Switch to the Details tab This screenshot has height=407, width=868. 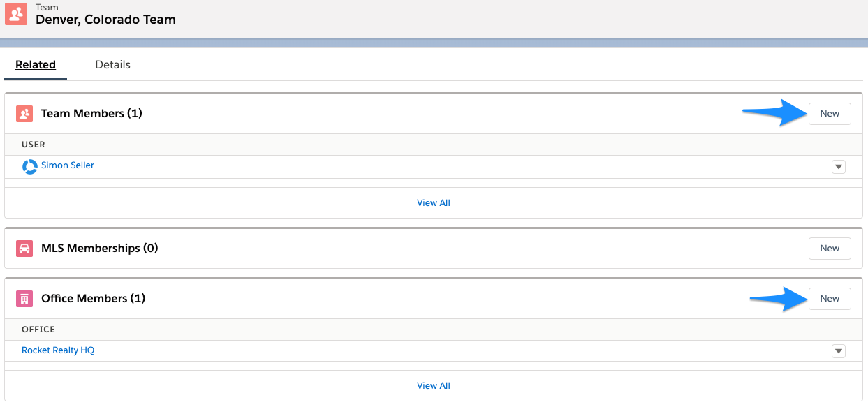point(112,64)
